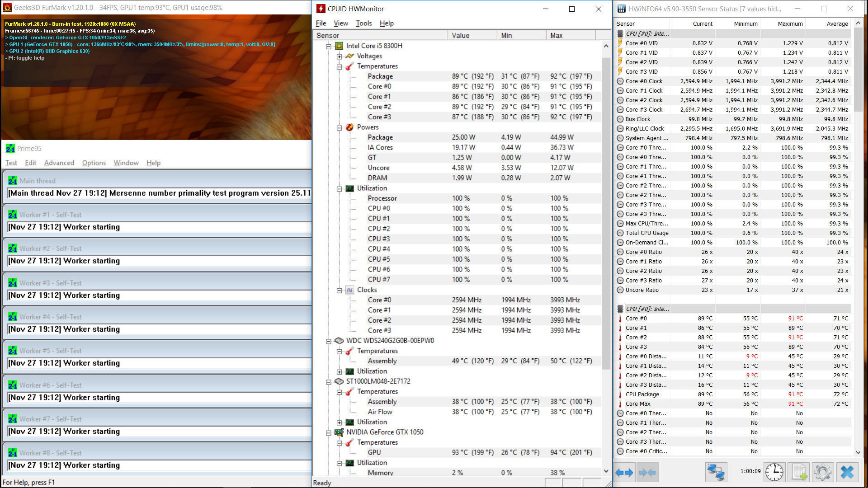Image resolution: width=868 pixels, height=488 pixels.
Task: Click the Intel Core i5 8300H chip icon
Action: point(339,46)
